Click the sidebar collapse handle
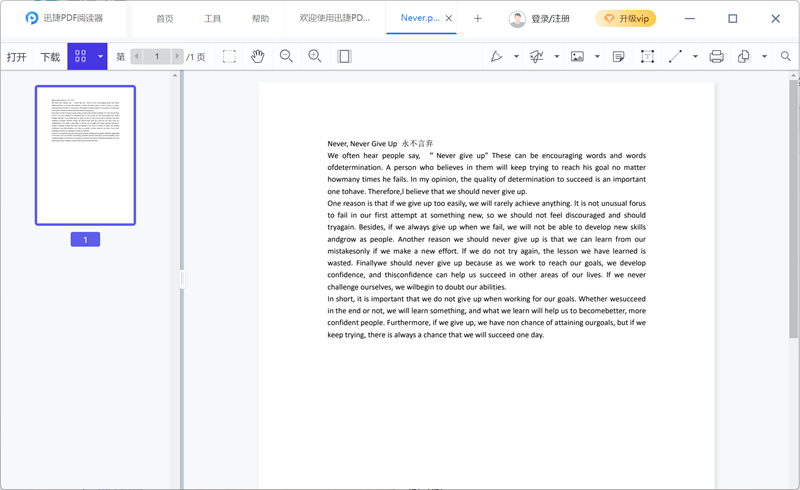The image size is (800, 490). [x=182, y=279]
